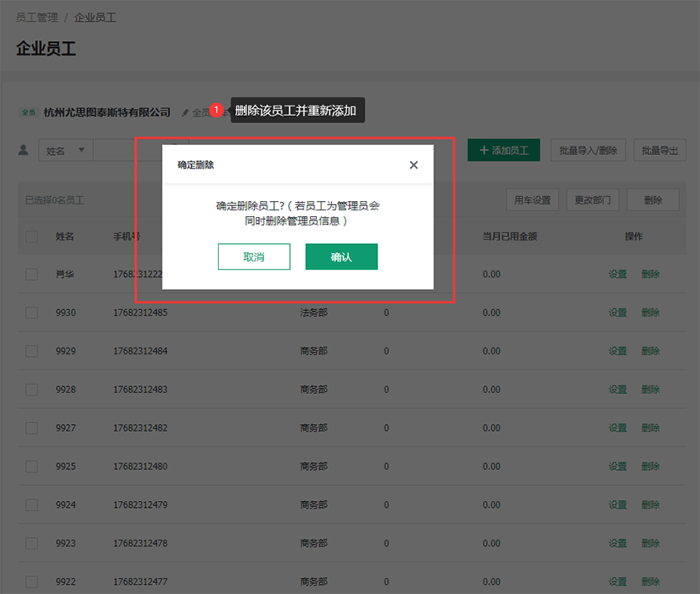Screen dimensions: 700x594
Task: Click the 批量导出 button
Action: click(x=660, y=150)
